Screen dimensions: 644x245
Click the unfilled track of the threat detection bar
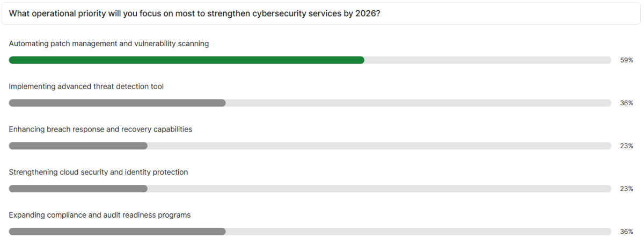[x=419, y=103]
